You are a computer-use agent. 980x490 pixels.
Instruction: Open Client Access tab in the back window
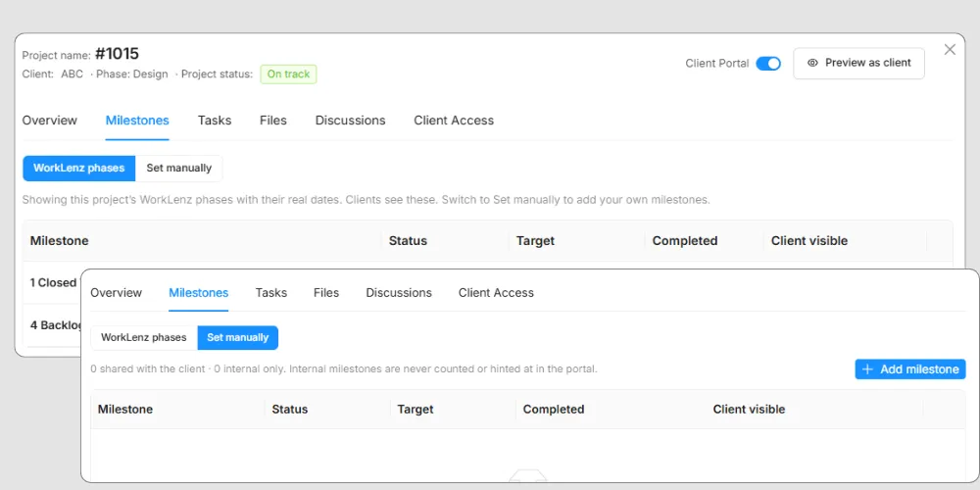(x=454, y=121)
